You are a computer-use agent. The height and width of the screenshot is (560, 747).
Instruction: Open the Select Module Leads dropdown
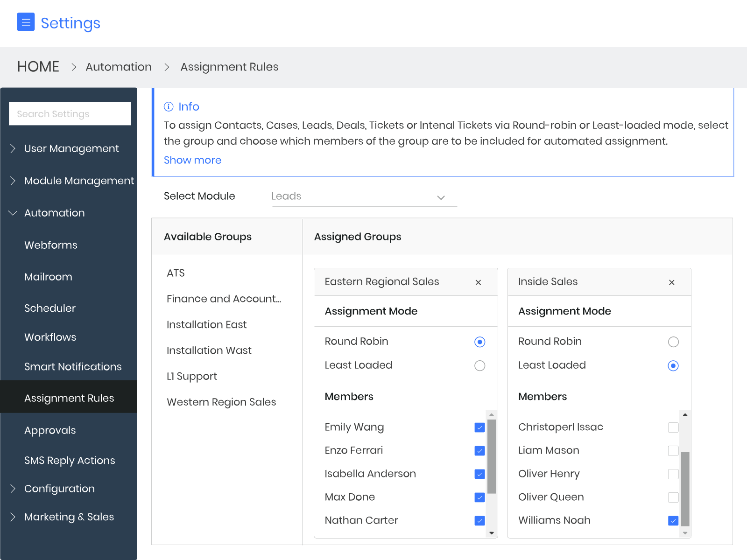[365, 196]
